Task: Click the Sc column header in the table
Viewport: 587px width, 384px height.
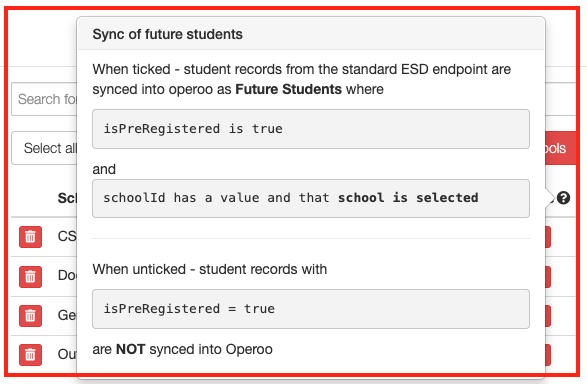Action: click(67, 198)
